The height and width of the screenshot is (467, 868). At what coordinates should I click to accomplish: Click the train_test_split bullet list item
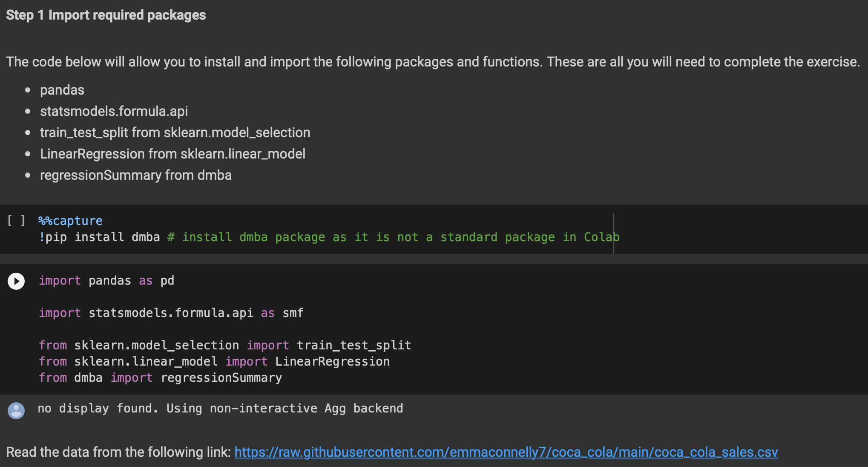175,133
